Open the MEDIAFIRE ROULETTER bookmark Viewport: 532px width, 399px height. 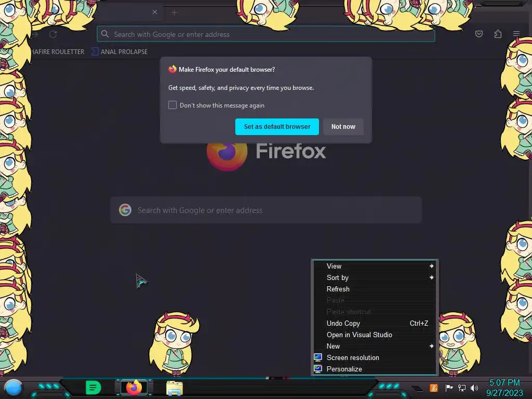58,51
